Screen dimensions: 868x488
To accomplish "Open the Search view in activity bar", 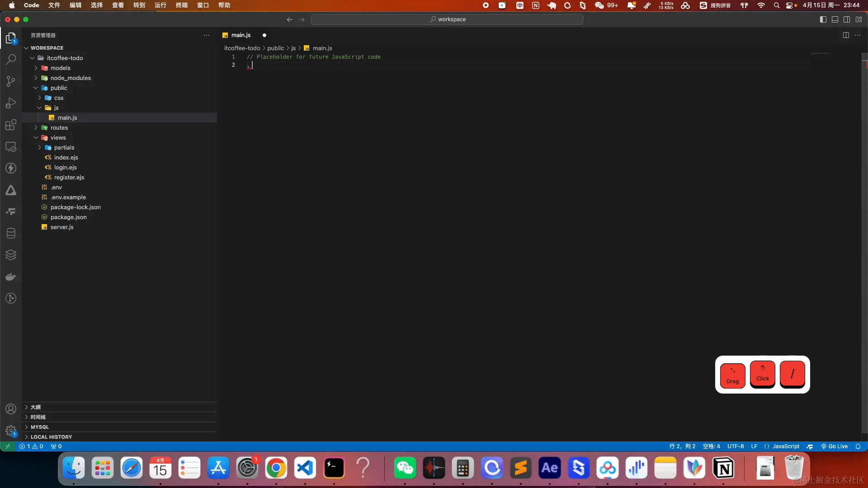I will tap(11, 59).
